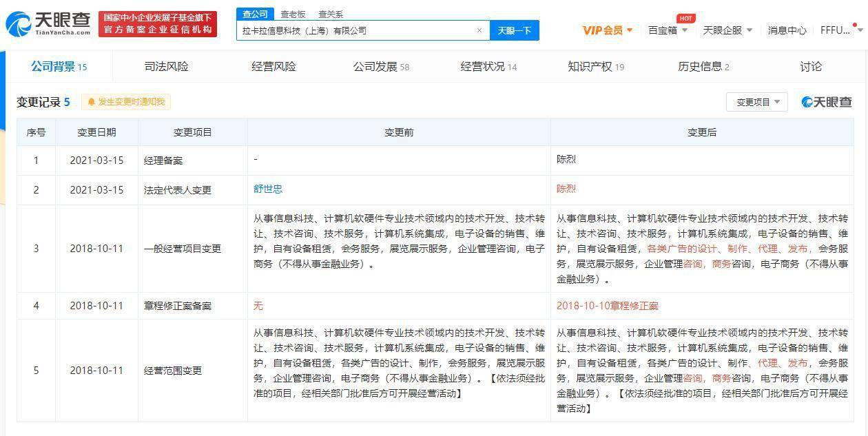Click the 天眼一下 search button
The width and height of the screenshot is (868, 436).
(514, 30)
